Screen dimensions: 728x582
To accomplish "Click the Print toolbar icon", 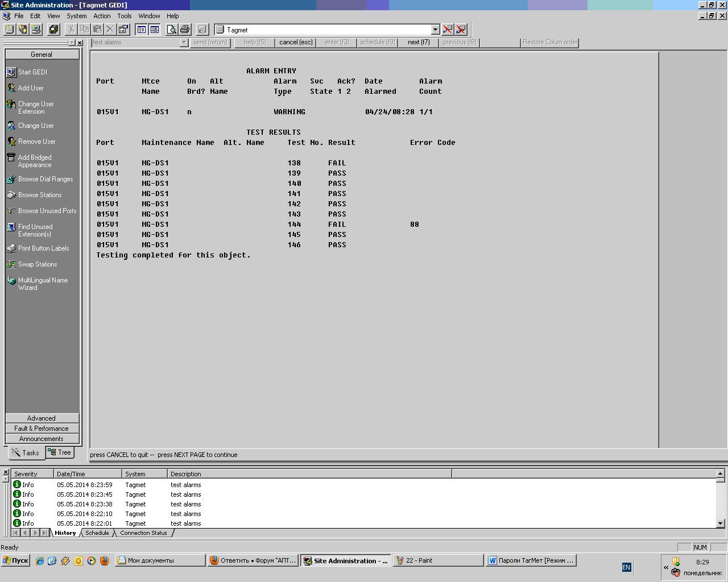I will pyautogui.click(x=184, y=29).
